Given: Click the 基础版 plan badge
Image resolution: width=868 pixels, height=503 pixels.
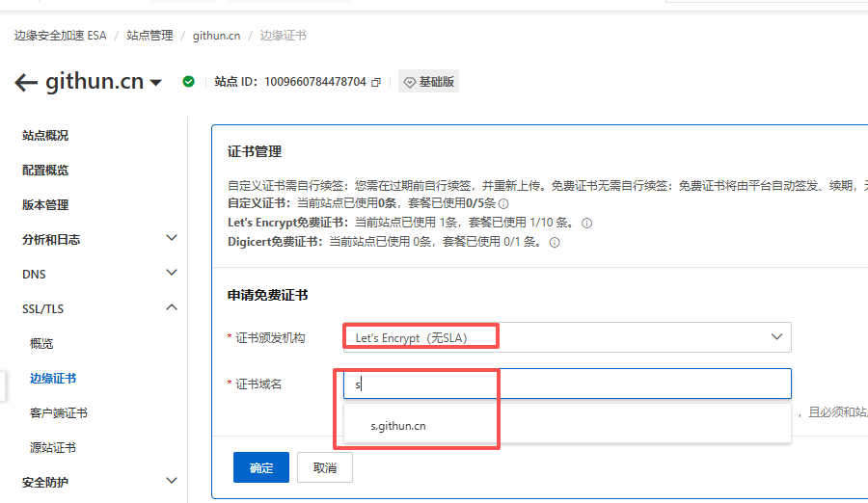Looking at the screenshot, I should tap(429, 82).
